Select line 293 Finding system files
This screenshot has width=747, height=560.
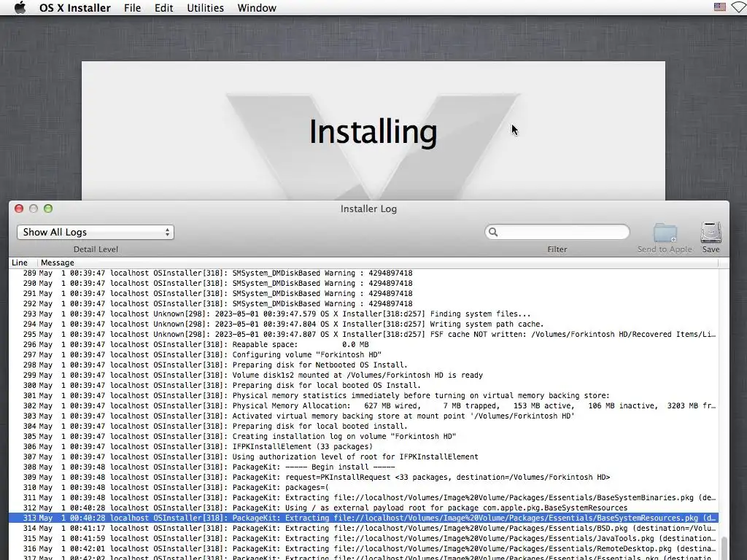(x=363, y=314)
